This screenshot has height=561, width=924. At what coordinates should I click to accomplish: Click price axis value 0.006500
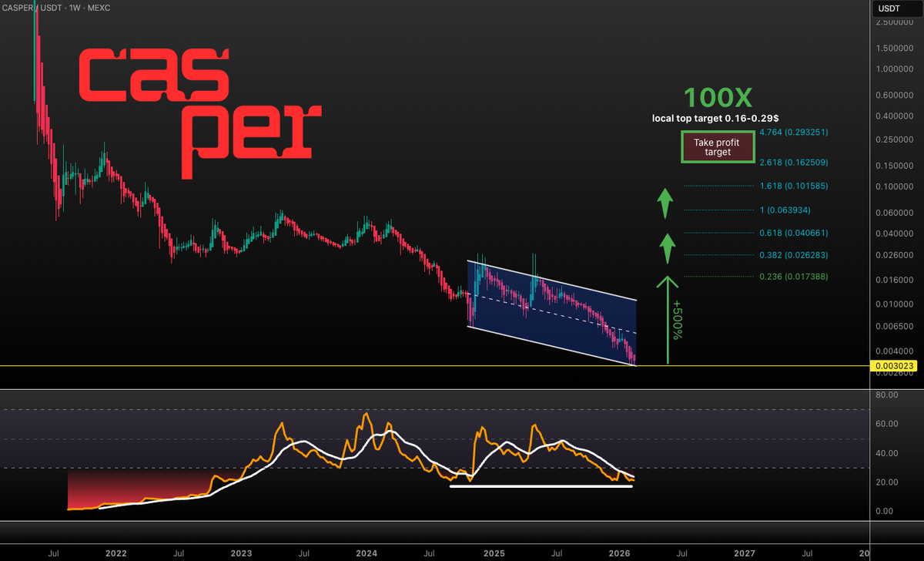point(896,327)
